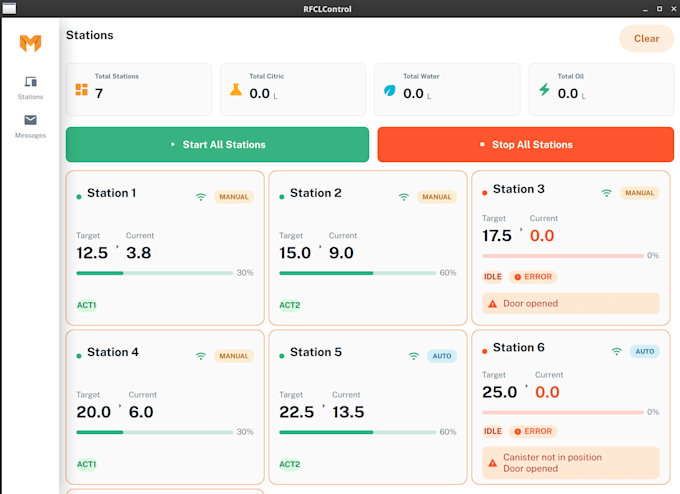Image resolution: width=680 pixels, height=494 pixels.
Task: Click Station 4 target value 20.0
Action: (94, 412)
